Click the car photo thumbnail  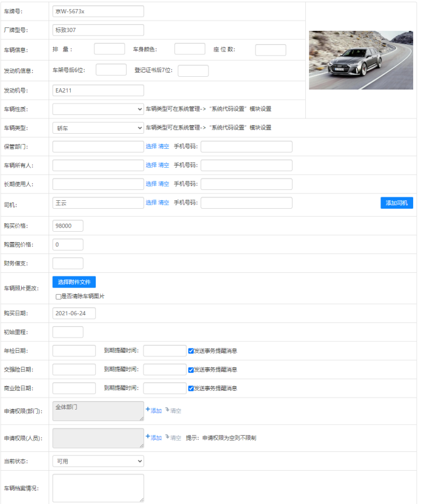click(x=360, y=60)
